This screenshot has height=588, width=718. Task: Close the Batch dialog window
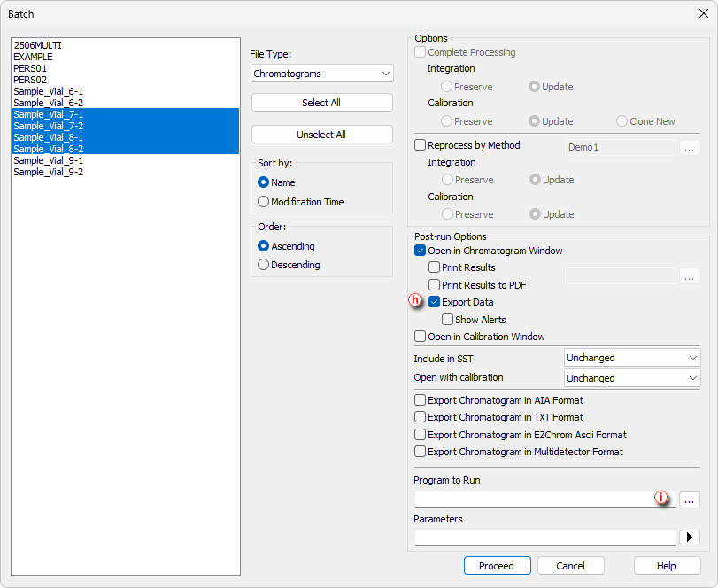(x=704, y=14)
